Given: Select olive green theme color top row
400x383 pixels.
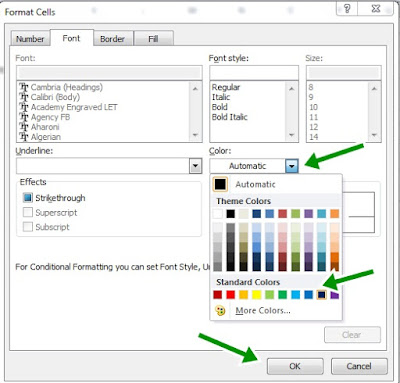Looking at the screenshot, I should tap(296, 214).
